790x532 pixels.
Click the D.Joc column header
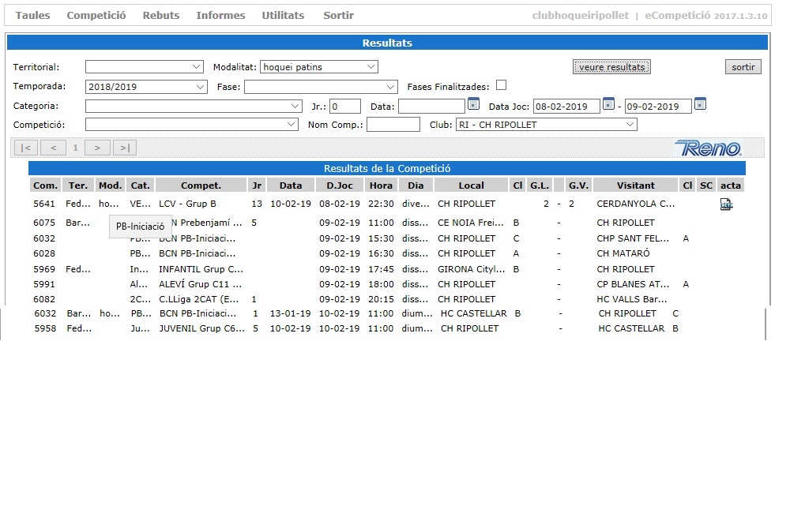coord(340,185)
